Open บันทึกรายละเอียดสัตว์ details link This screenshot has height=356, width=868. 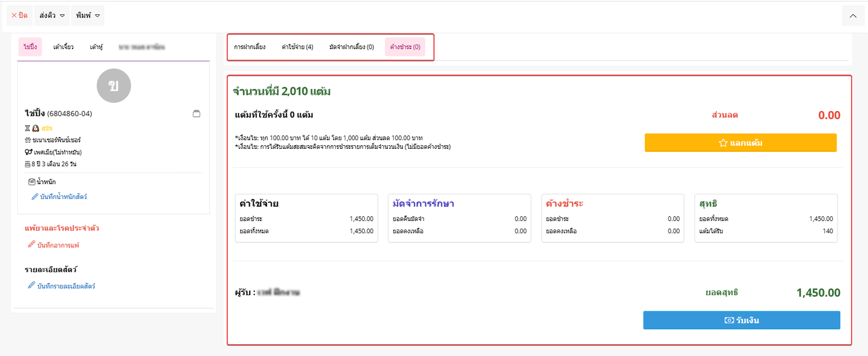click(66, 286)
